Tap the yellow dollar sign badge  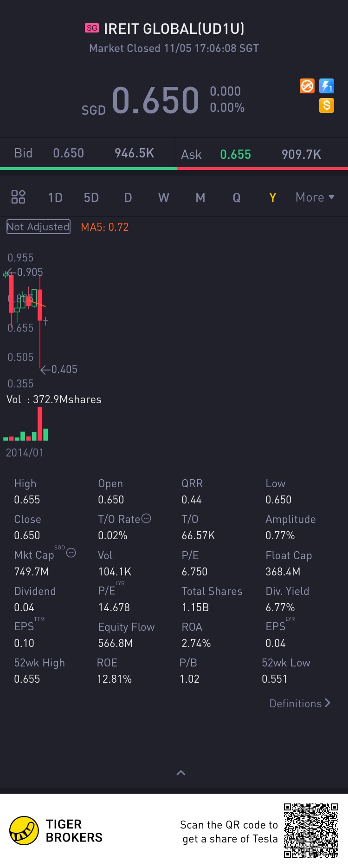point(327,105)
